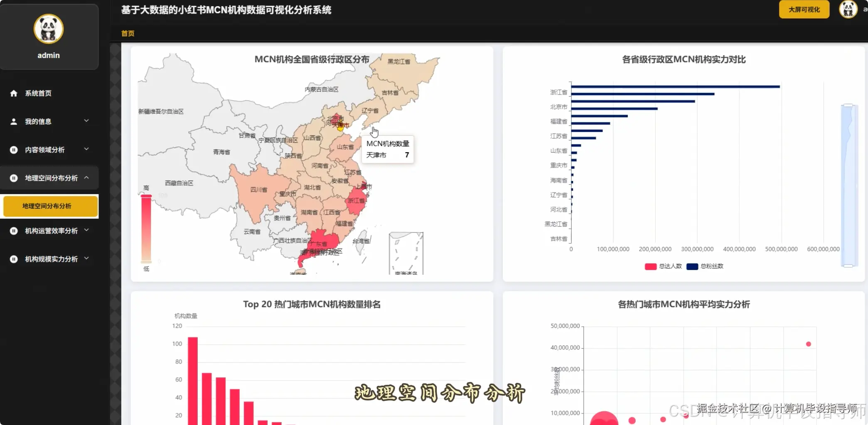Expand the 机构规模实力分析 menu chevron
This screenshot has height=425, width=868.
[x=86, y=258]
